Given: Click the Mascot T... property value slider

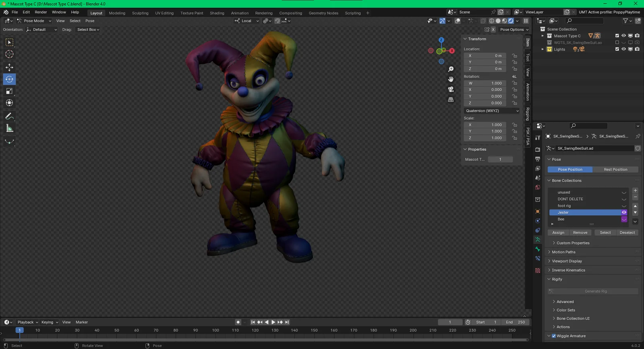Looking at the screenshot, I should click(500, 159).
